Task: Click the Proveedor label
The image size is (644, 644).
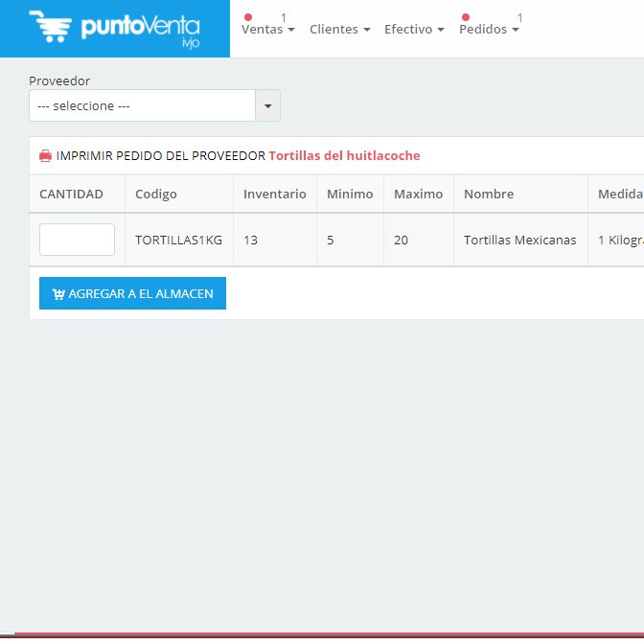Action: tap(59, 80)
